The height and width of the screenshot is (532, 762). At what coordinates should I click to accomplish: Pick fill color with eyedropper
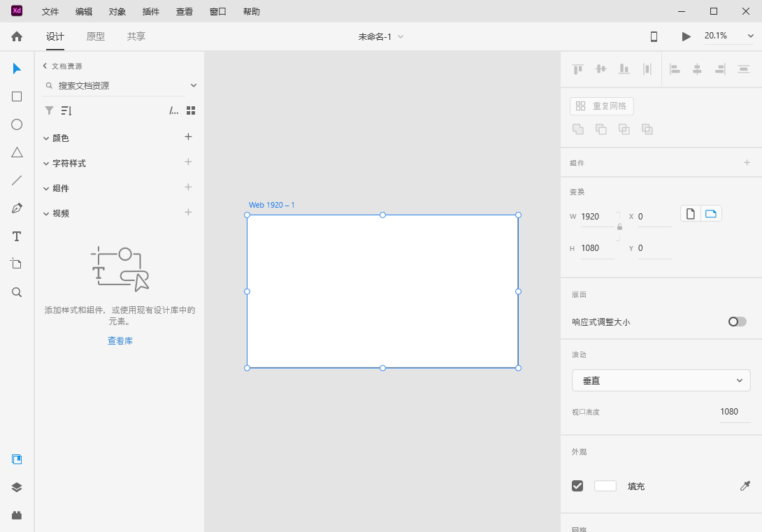click(x=745, y=486)
